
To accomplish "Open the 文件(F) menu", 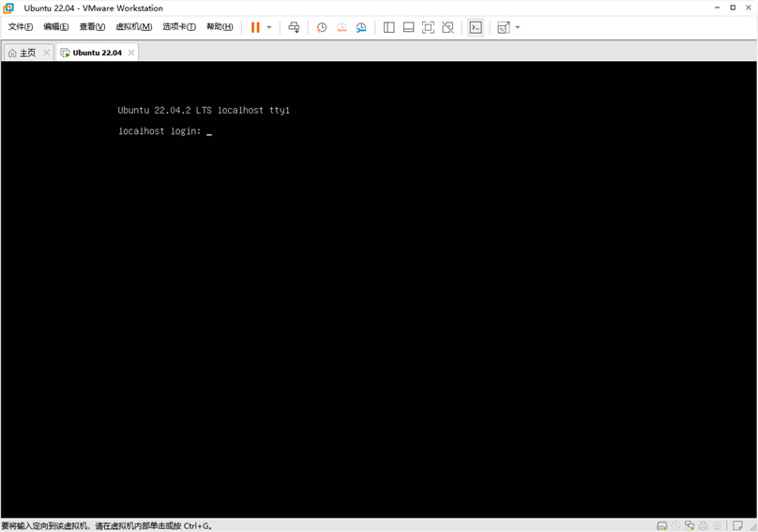I will (21, 26).
